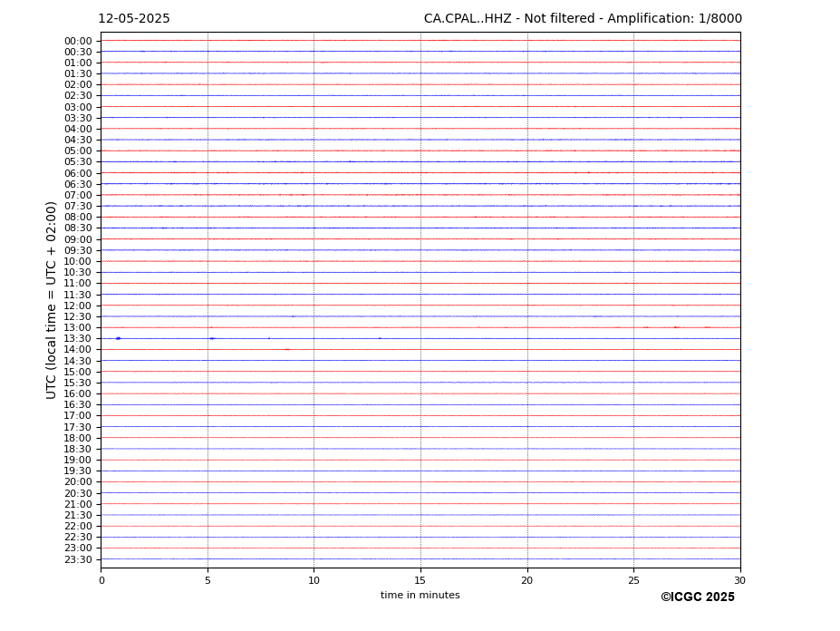840x631 pixels.
Task: Select the 15:30 time row label
Action: click(x=78, y=383)
